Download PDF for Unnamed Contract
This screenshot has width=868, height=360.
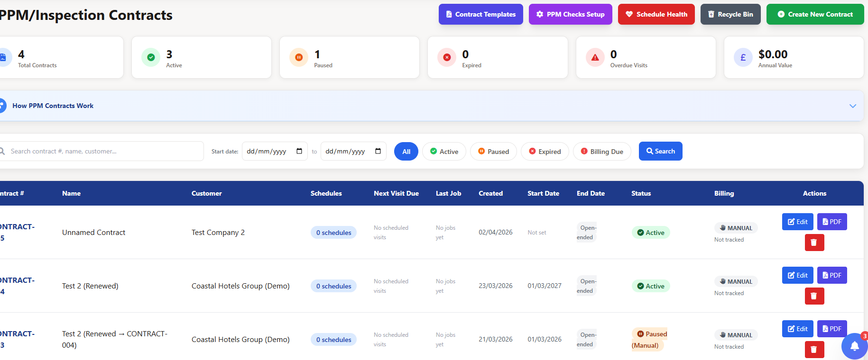[832, 222]
